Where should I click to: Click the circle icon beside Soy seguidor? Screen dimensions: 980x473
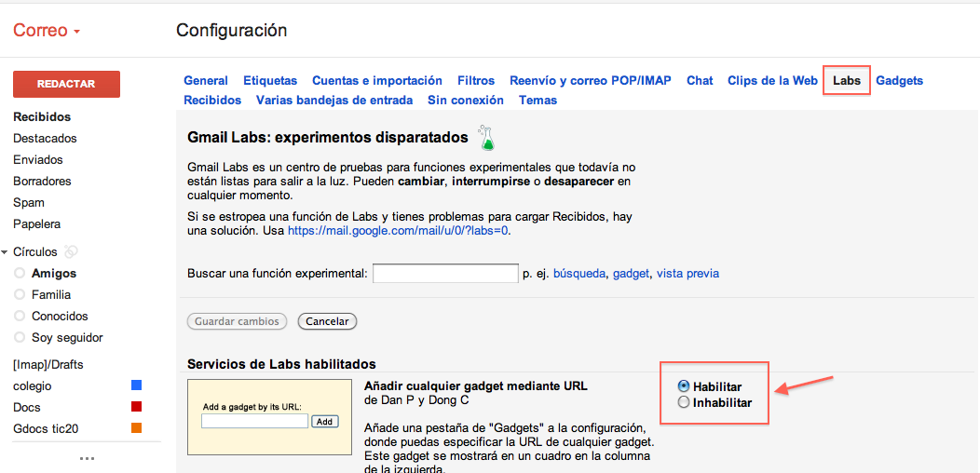(20, 337)
